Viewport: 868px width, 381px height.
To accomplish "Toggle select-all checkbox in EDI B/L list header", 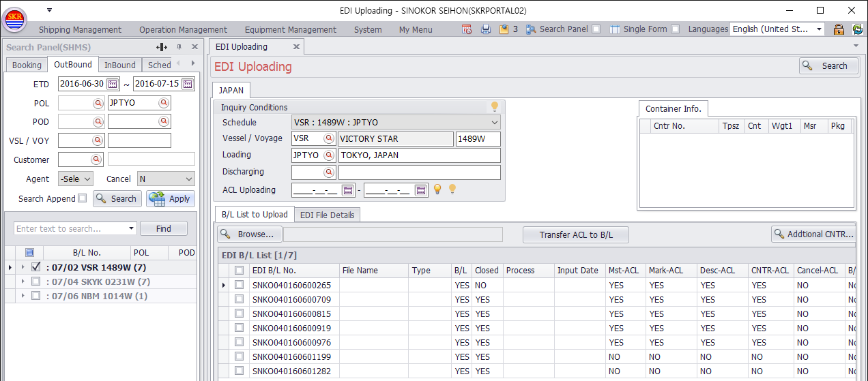I will (239, 271).
